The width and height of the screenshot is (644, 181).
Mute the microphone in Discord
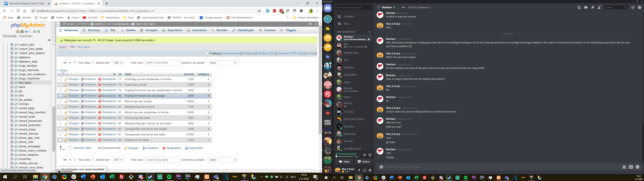[359, 170]
